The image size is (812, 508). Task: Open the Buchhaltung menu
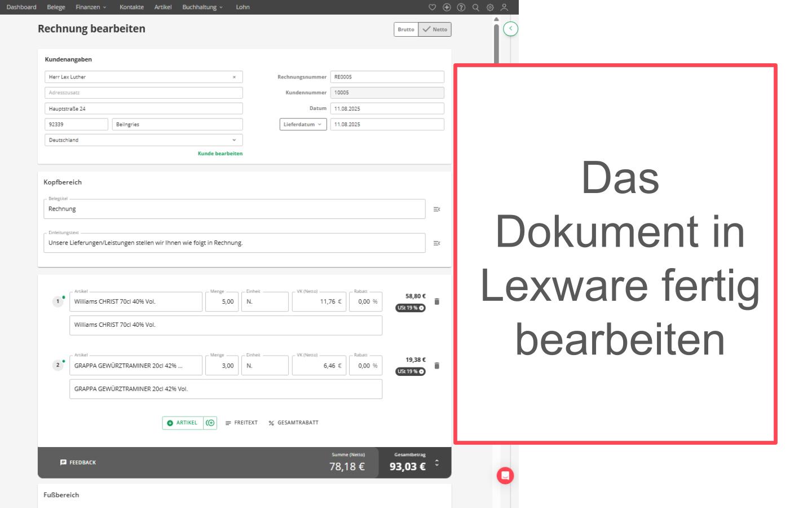200,7
